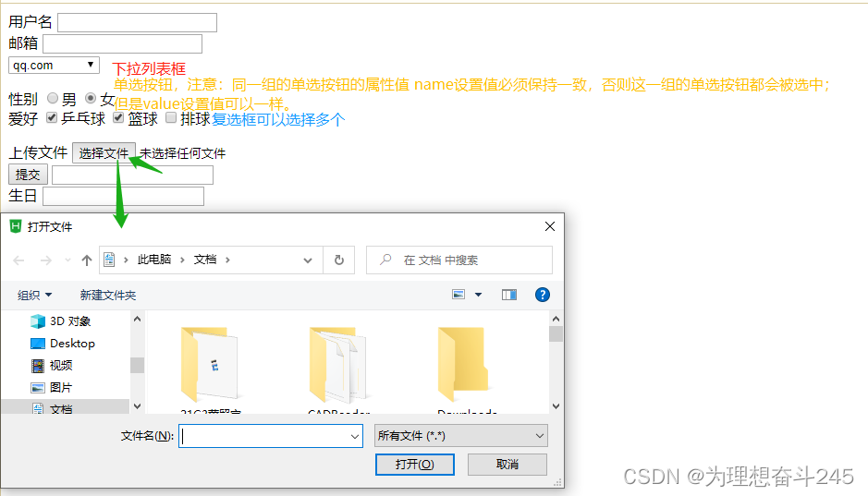Select the 男 radio button
The image size is (868, 496).
coord(53,98)
